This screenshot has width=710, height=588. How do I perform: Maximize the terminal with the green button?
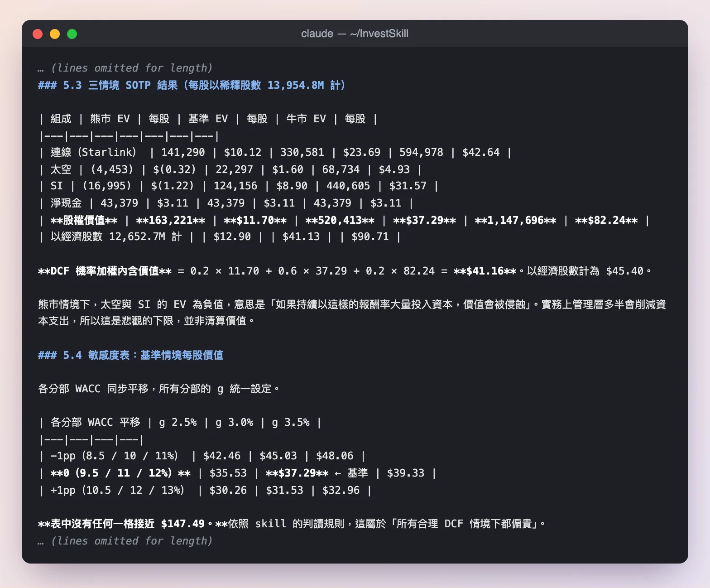[x=72, y=34]
